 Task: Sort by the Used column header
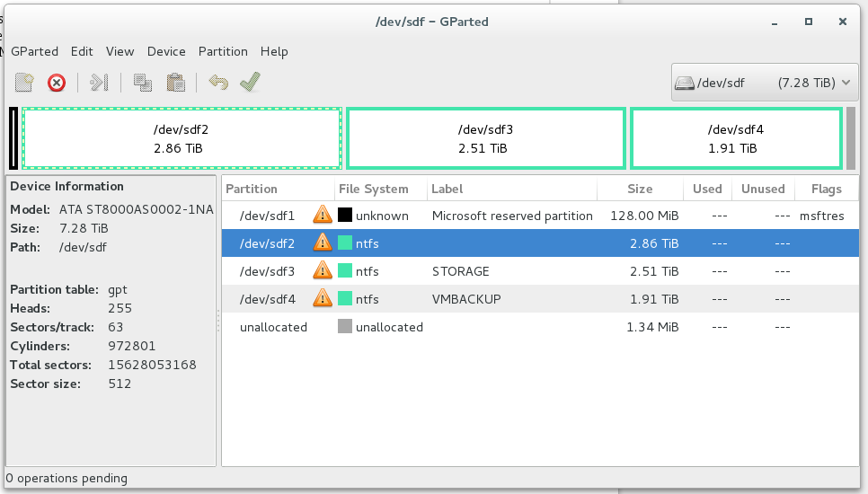pyautogui.click(x=707, y=189)
